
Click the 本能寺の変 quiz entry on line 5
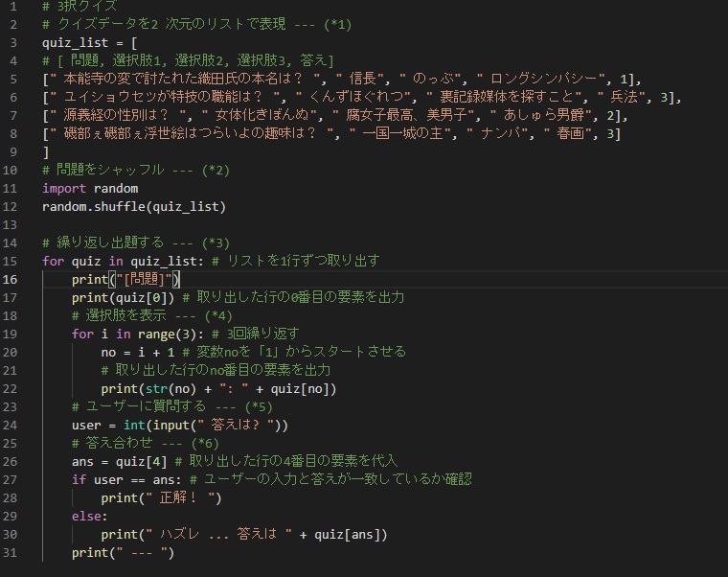pyautogui.click(x=342, y=79)
